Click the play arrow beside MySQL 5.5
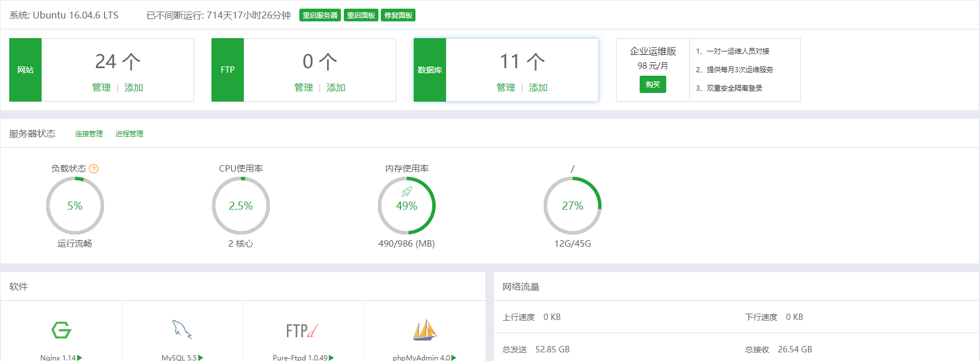Image resolution: width=980 pixels, height=361 pixels. click(201, 358)
